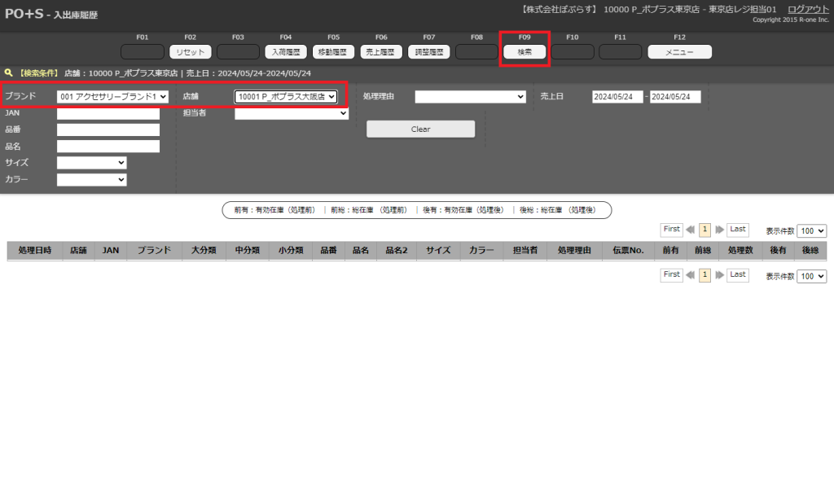Screen dimensions: 834x504
Task: Switch to 移動履歴 transfer history
Action: pos(333,52)
